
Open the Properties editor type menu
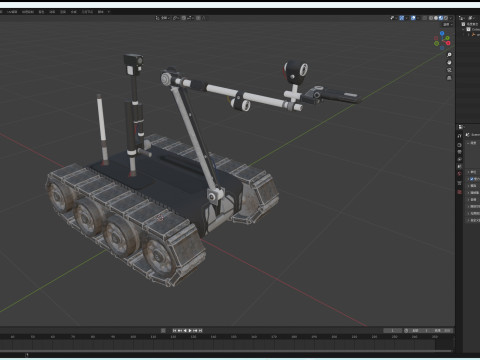click(x=460, y=127)
